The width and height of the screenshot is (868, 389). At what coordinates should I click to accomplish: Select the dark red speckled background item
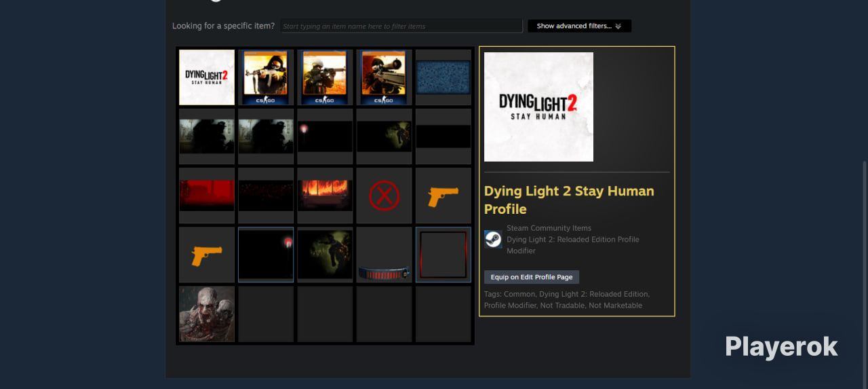click(x=266, y=196)
